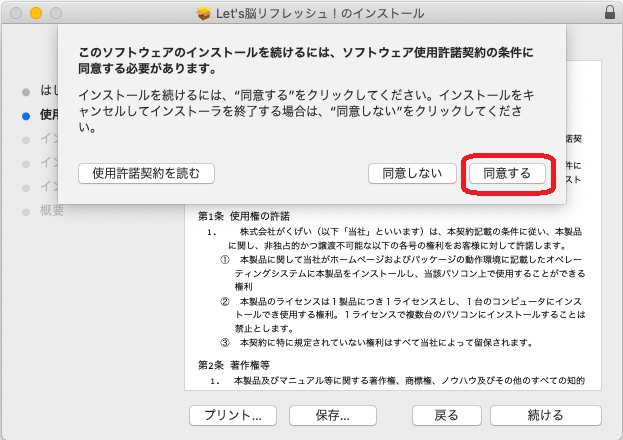Minimize the window with the yellow button
The width and height of the screenshot is (623, 440).
click(36, 13)
